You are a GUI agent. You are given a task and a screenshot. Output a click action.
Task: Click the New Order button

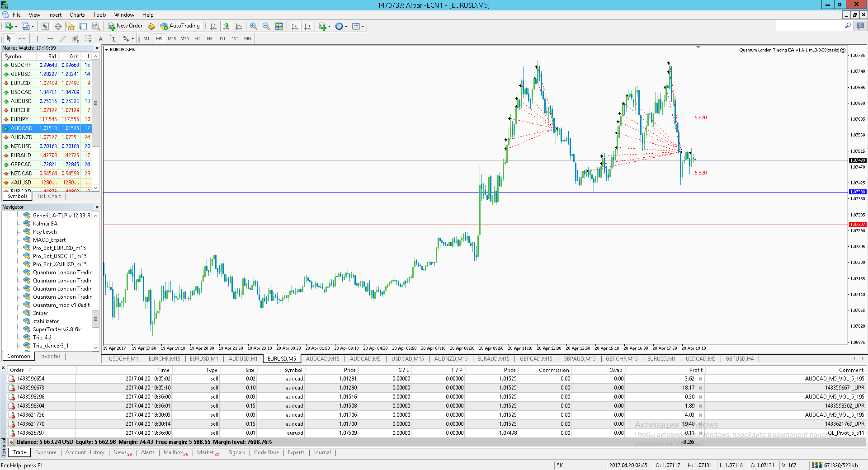tap(125, 26)
